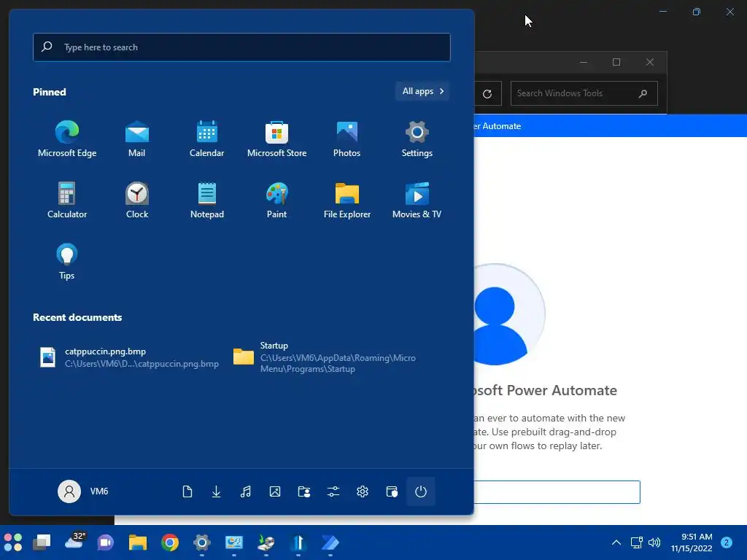Launch the Photos app
The image size is (747, 560).
(x=347, y=139)
